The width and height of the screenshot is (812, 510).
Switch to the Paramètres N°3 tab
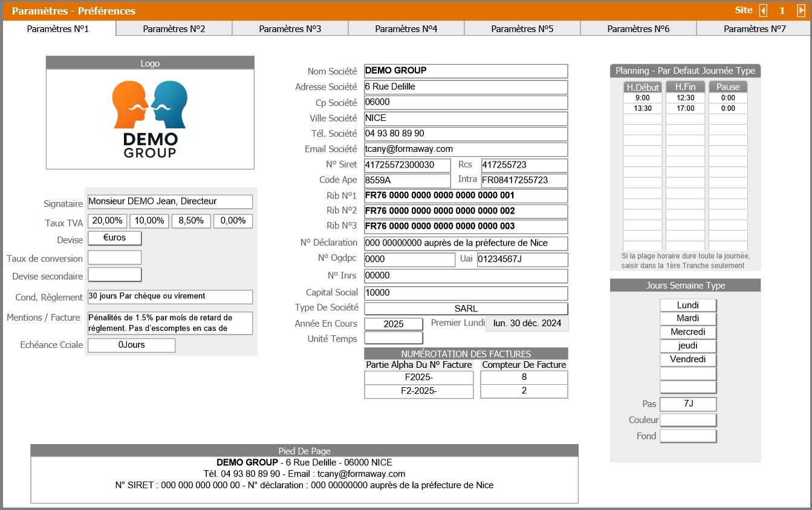290,28
